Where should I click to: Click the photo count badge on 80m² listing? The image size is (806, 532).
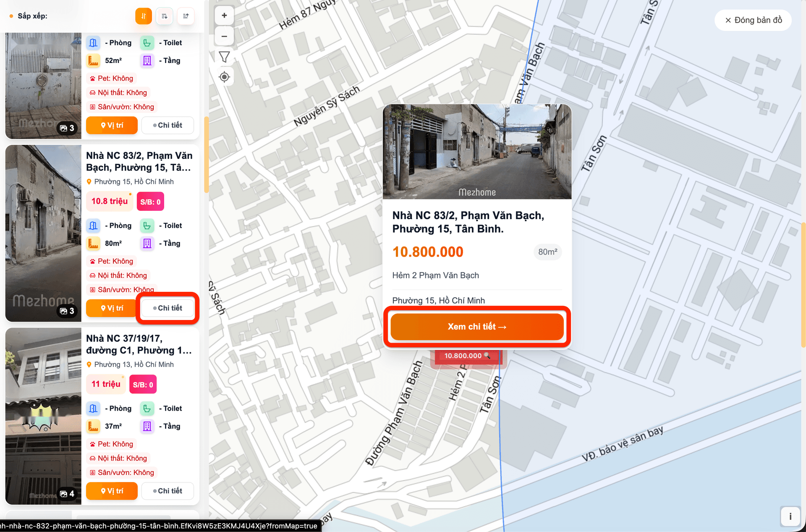[67, 311]
